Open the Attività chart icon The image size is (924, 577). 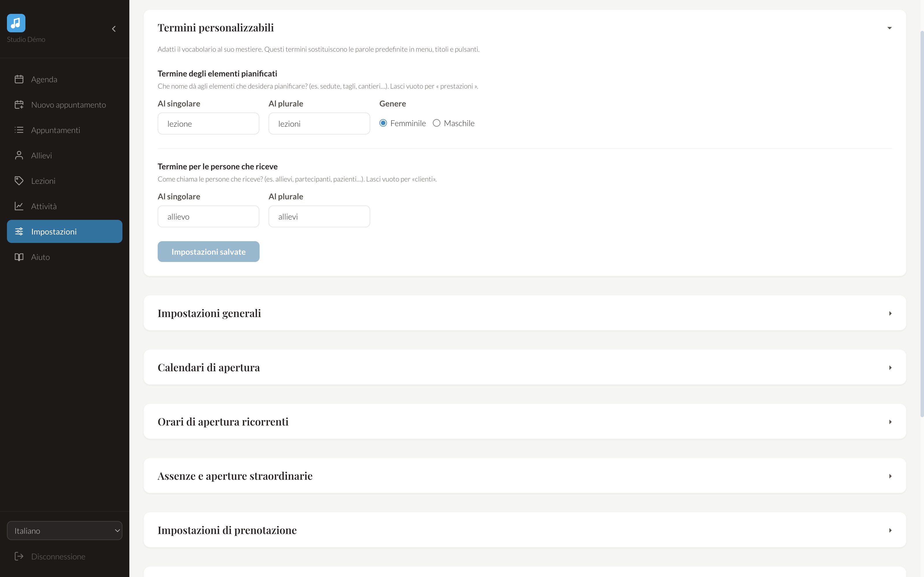(x=19, y=206)
